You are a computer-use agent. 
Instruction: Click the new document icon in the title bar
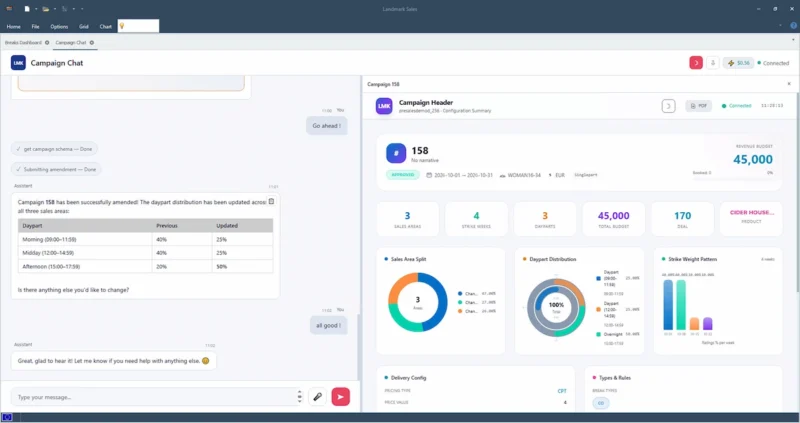(x=27, y=9)
